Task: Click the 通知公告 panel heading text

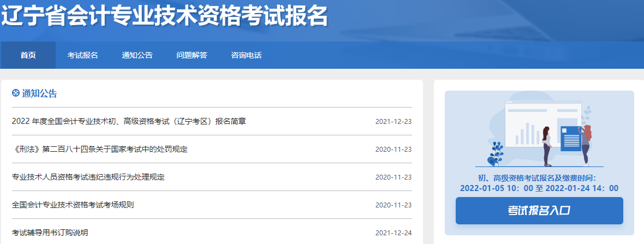Action: (39, 93)
